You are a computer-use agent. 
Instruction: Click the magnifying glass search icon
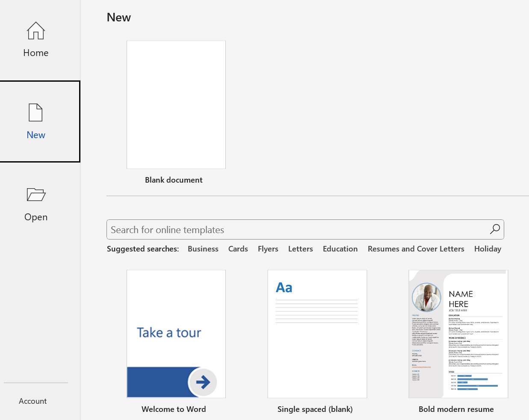click(495, 229)
